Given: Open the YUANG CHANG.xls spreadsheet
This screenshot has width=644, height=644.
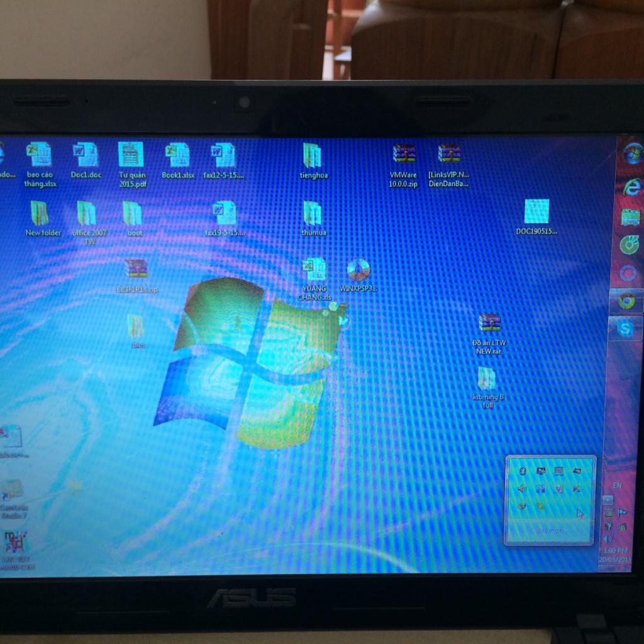Looking at the screenshot, I should click(x=314, y=279).
